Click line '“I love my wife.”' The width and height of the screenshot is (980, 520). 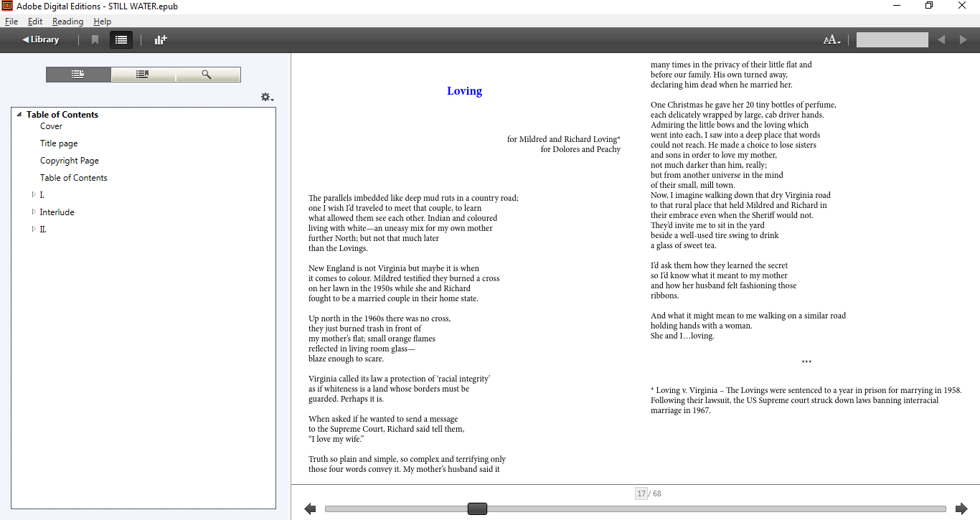[x=336, y=439]
